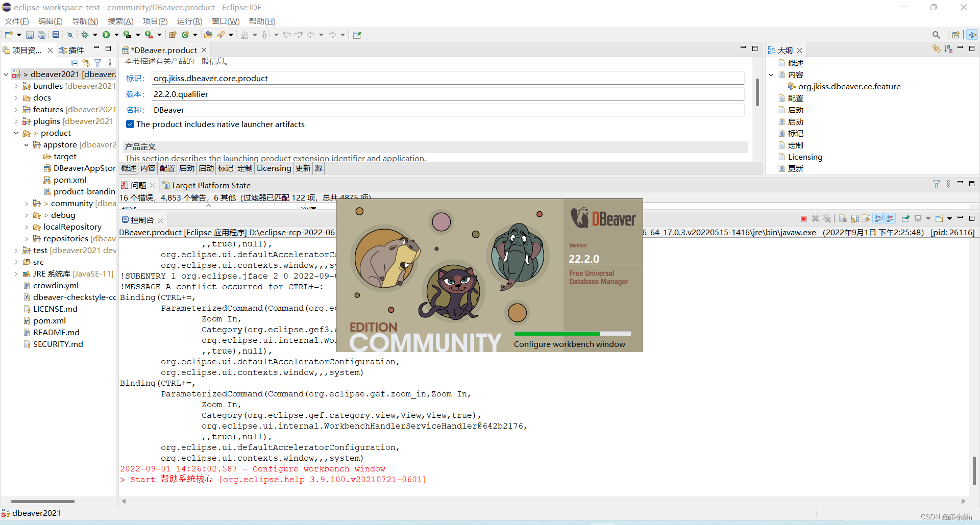This screenshot has width=980, height=525.
Task: Click the Open Type folder icon
Action: point(208,35)
